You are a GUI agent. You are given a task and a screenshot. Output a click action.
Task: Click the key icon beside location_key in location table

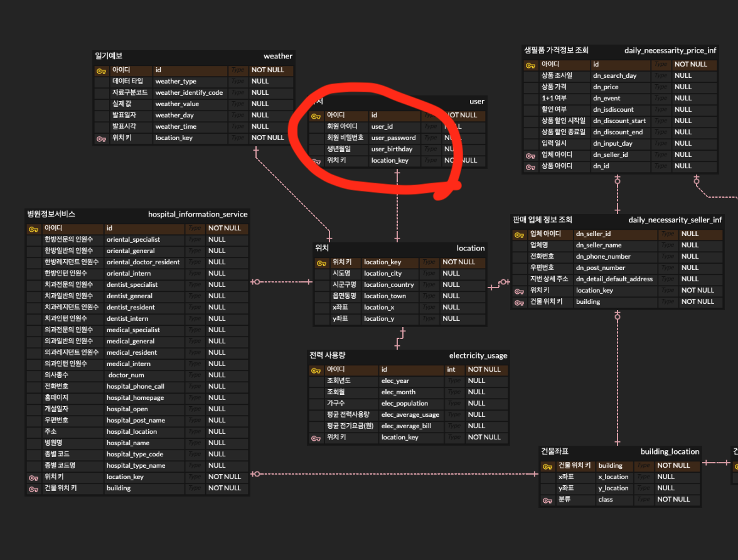(321, 263)
